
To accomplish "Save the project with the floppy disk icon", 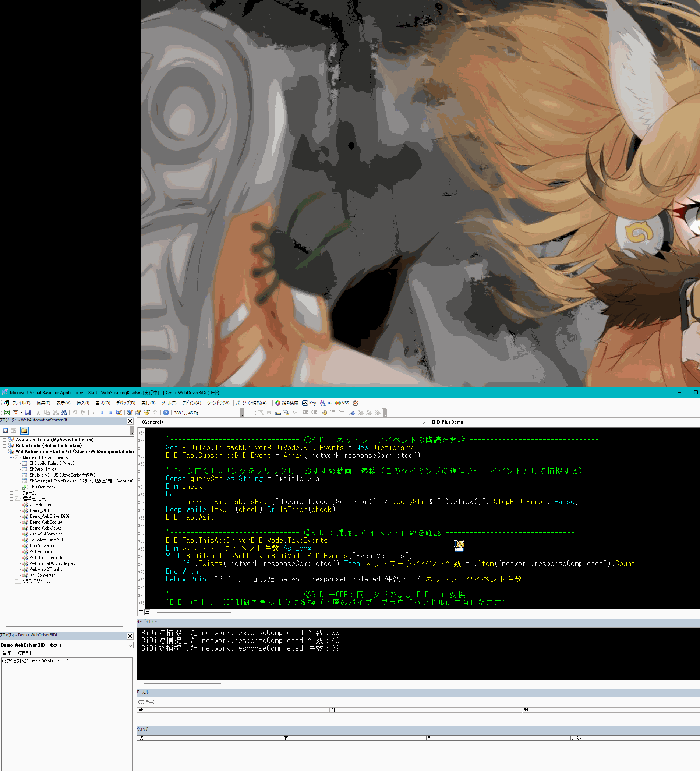I will click(x=28, y=413).
